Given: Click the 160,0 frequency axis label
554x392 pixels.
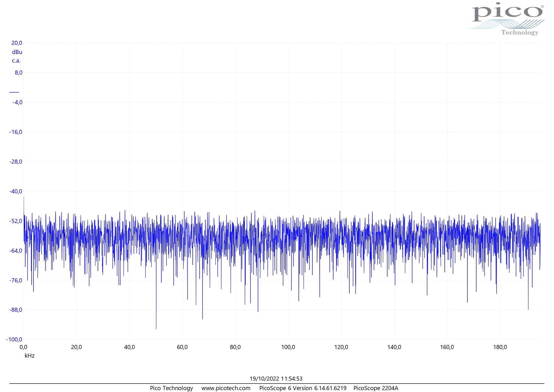Looking at the screenshot, I should pos(447,347).
